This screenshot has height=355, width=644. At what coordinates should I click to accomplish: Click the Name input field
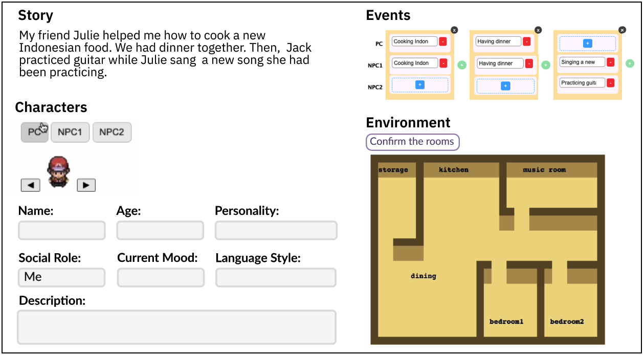[61, 230]
